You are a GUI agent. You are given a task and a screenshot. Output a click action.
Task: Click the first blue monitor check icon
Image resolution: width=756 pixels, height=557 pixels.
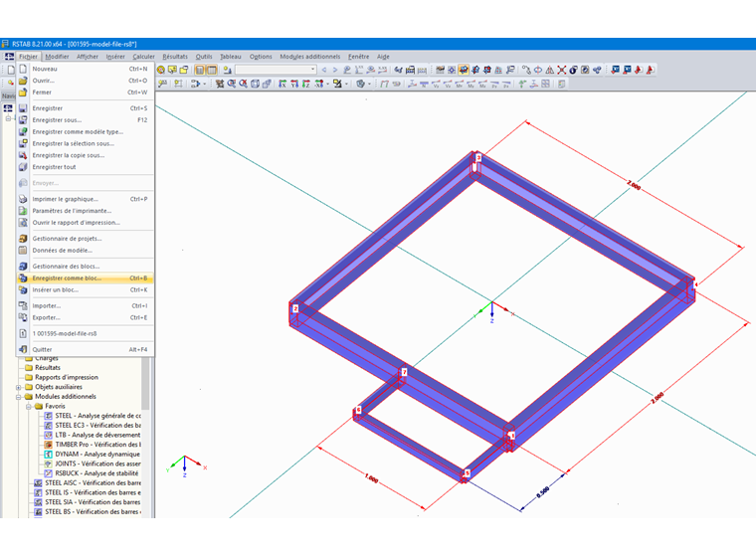click(x=615, y=70)
